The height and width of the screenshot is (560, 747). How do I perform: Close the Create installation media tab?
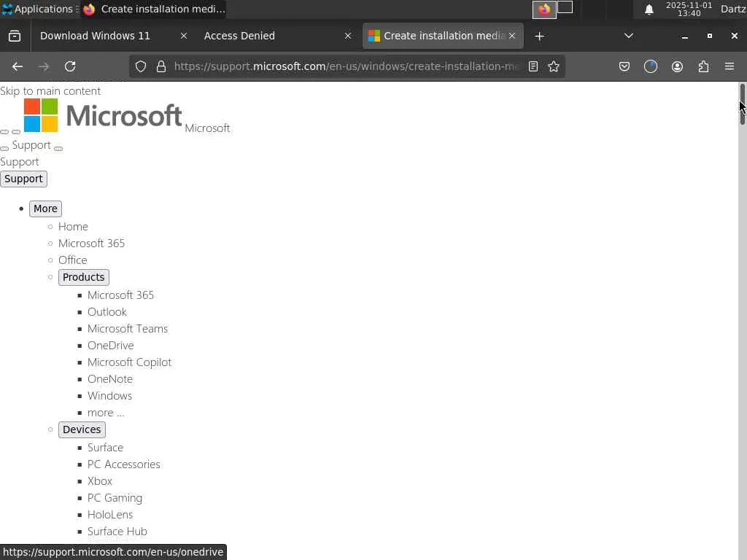[x=512, y=36]
